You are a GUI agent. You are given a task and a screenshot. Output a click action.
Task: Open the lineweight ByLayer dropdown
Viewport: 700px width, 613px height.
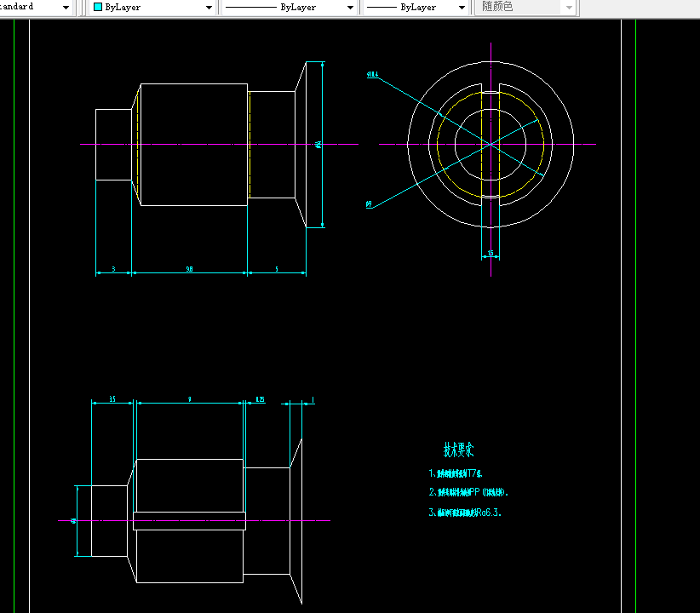tap(416, 7)
